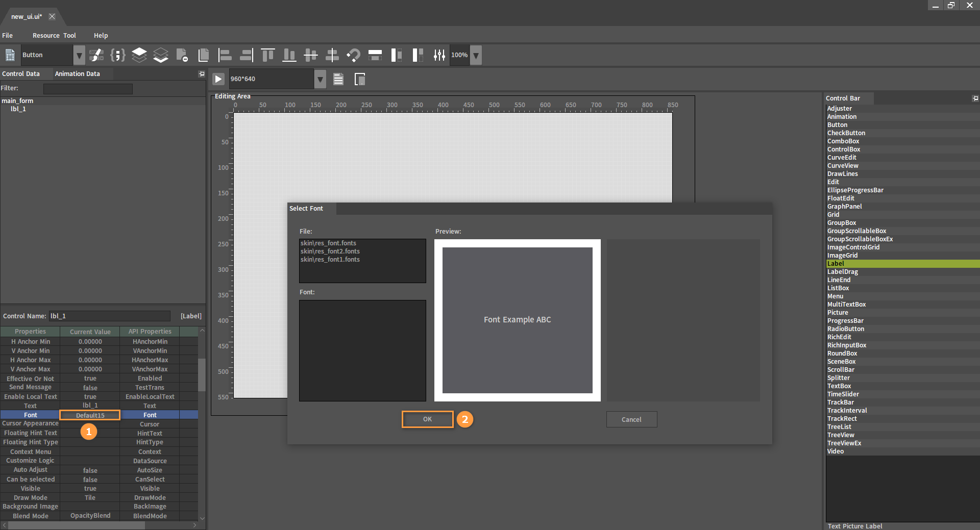This screenshot has height=530, width=980.
Task: Open the File menu
Action: [x=8, y=36]
